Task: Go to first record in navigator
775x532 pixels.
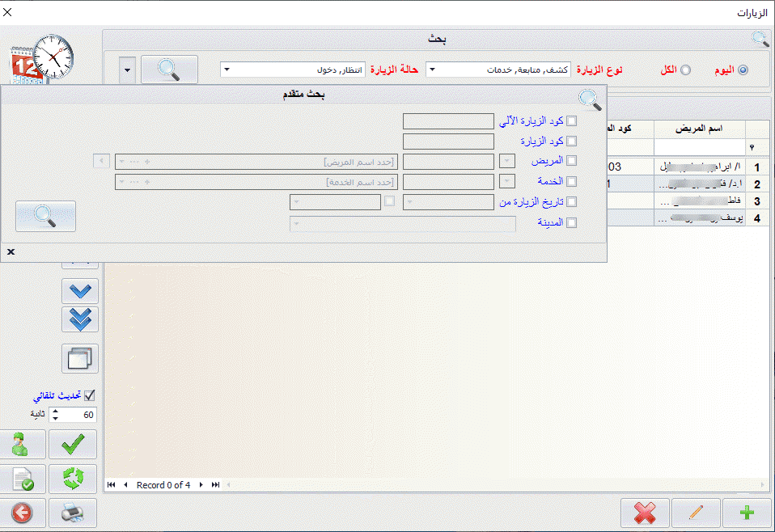Action: 111,485
